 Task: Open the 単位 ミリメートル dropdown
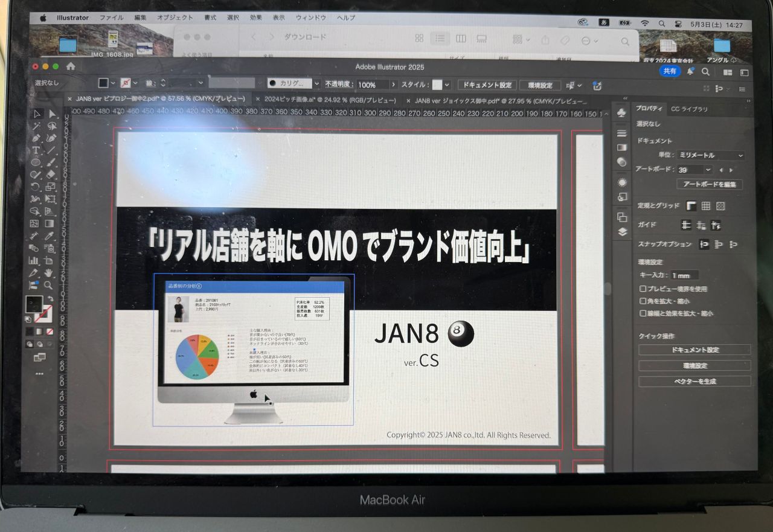710,156
